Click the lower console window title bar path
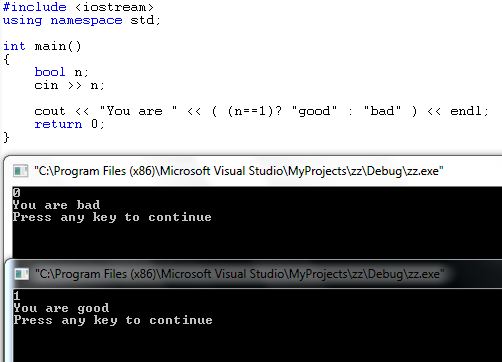 pos(240,274)
